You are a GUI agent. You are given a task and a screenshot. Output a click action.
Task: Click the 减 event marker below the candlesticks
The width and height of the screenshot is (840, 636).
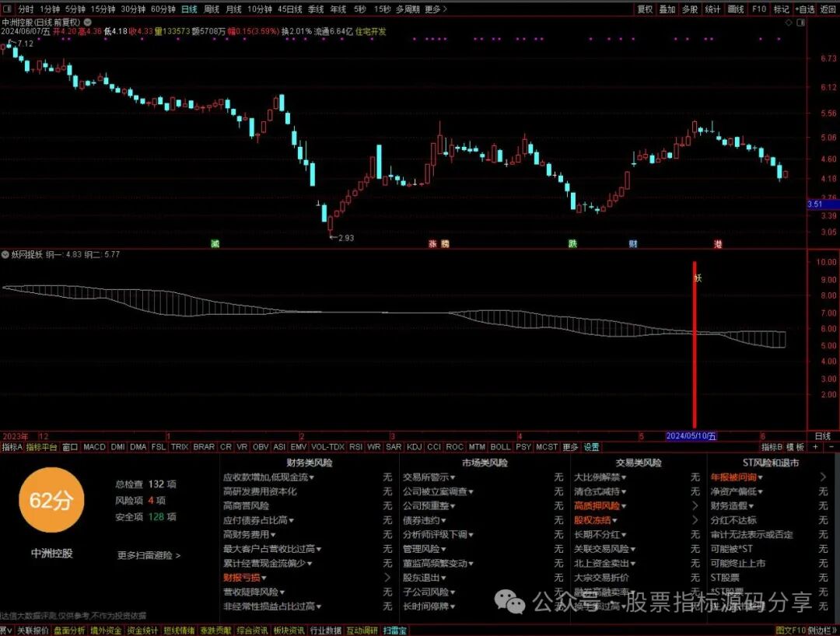point(215,243)
